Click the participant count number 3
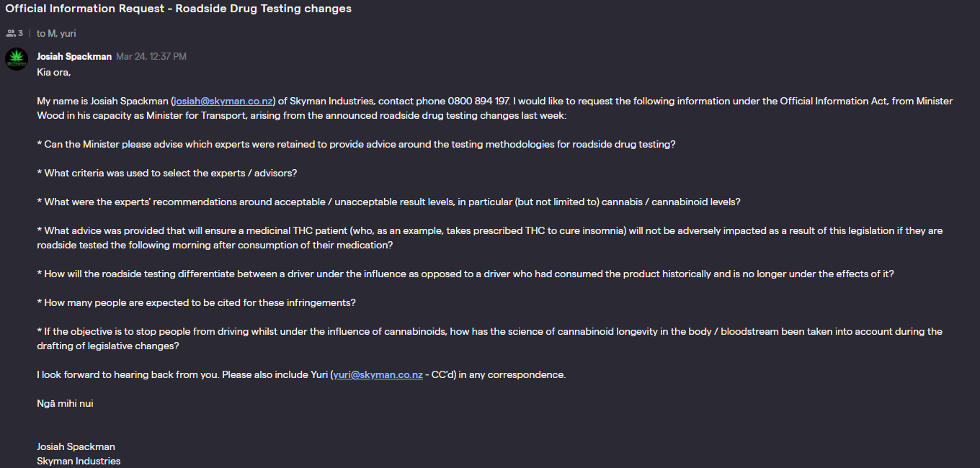 (x=21, y=33)
